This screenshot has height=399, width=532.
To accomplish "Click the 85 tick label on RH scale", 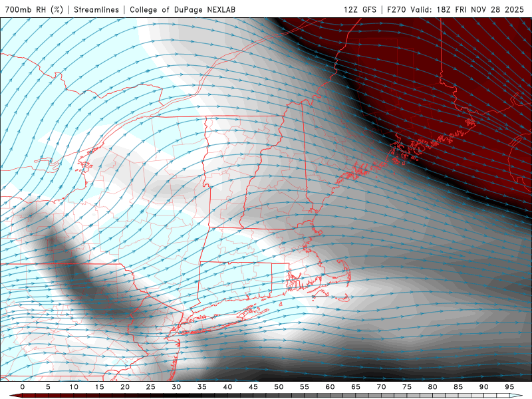I will pyautogui.click(x=458, y=387).
